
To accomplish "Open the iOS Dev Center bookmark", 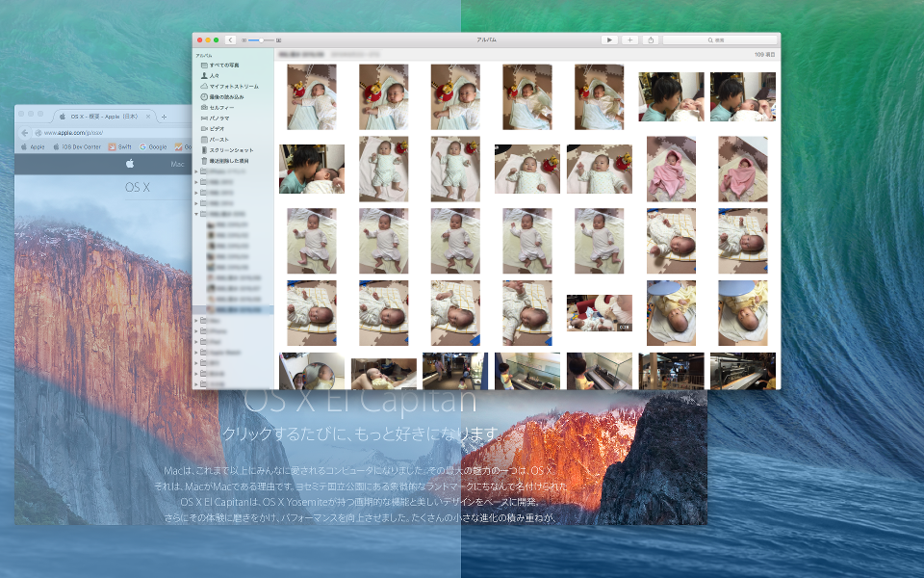I will (x=77, y=146).
